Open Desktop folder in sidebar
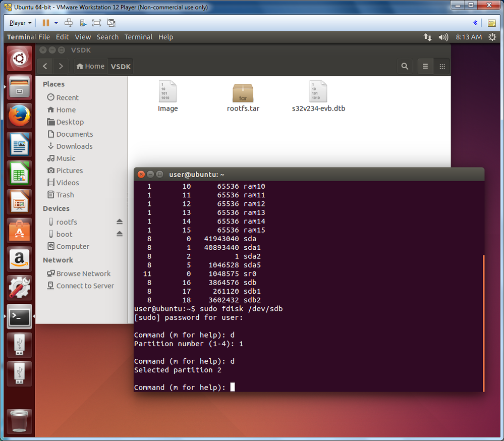 [x=65, y=122]
